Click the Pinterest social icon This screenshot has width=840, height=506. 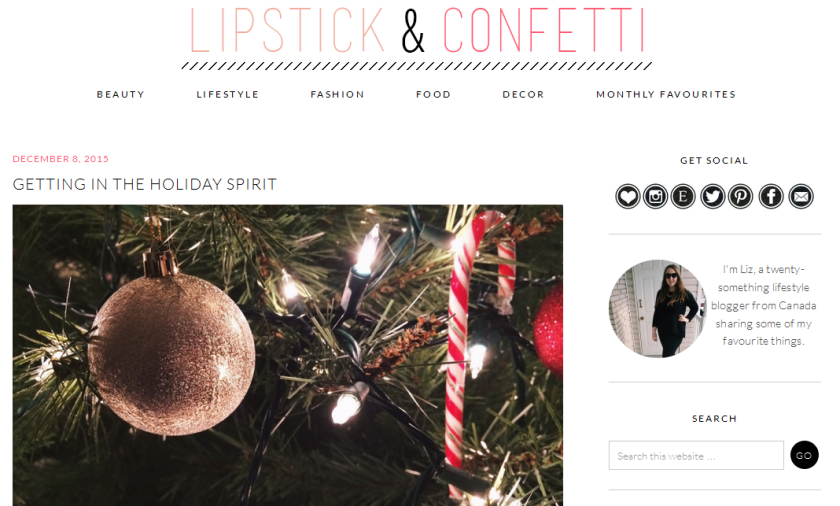740,197
